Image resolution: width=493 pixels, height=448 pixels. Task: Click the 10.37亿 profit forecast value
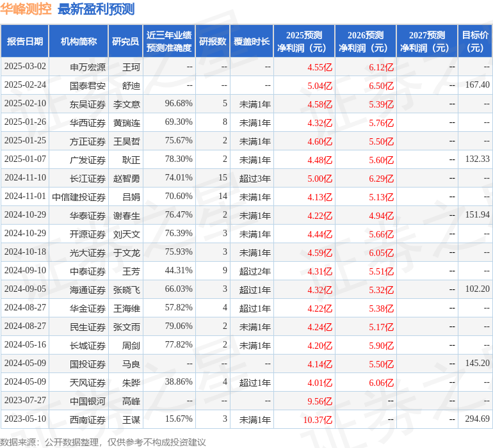(318, 420)
